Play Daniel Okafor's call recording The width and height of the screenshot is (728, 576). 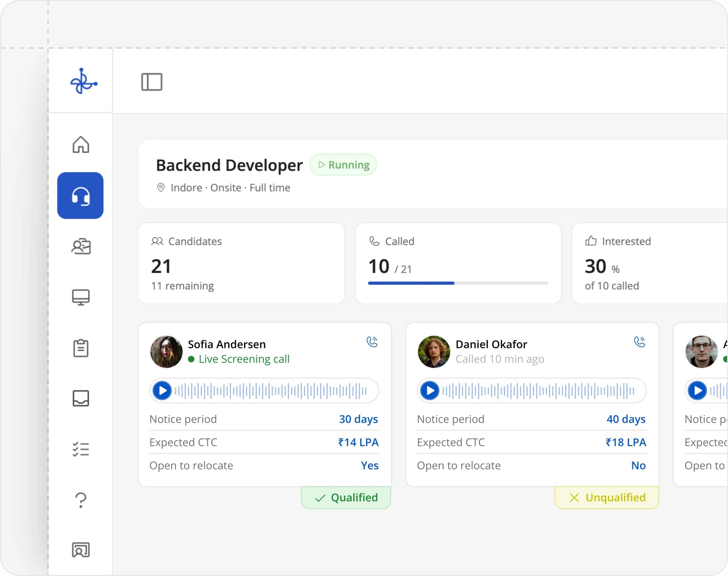pyautogui.click(x=430, y=390)
